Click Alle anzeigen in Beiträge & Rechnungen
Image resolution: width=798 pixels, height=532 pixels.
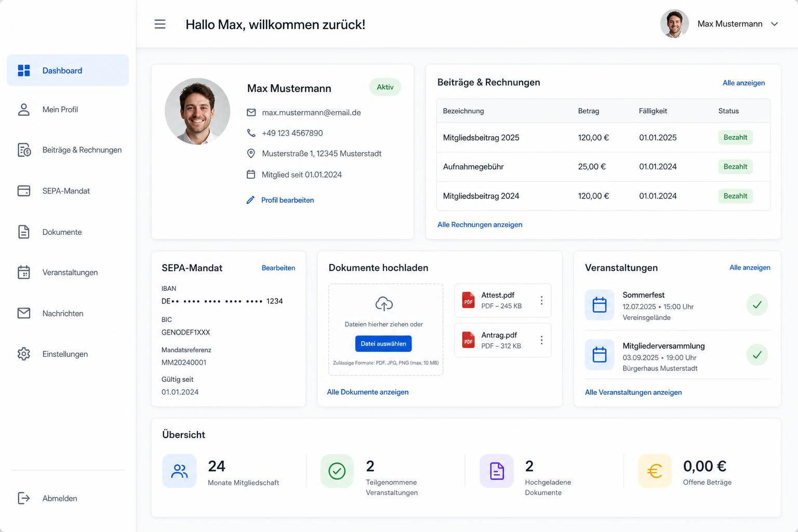coord(743,83)
